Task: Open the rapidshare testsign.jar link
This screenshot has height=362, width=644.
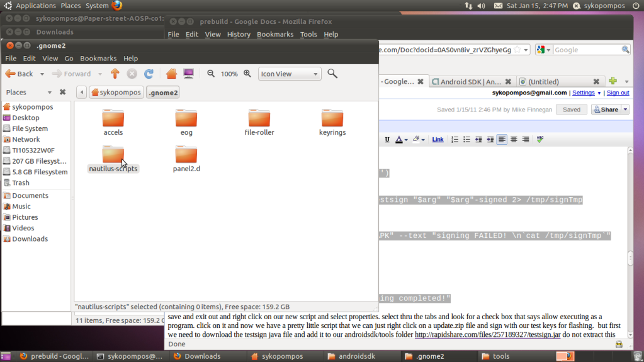Action: [x=487, y=334]
